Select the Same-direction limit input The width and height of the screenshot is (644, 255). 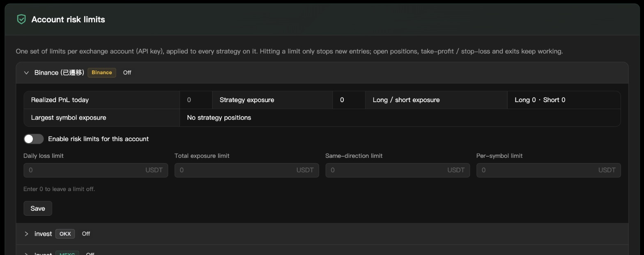[398, 170]
